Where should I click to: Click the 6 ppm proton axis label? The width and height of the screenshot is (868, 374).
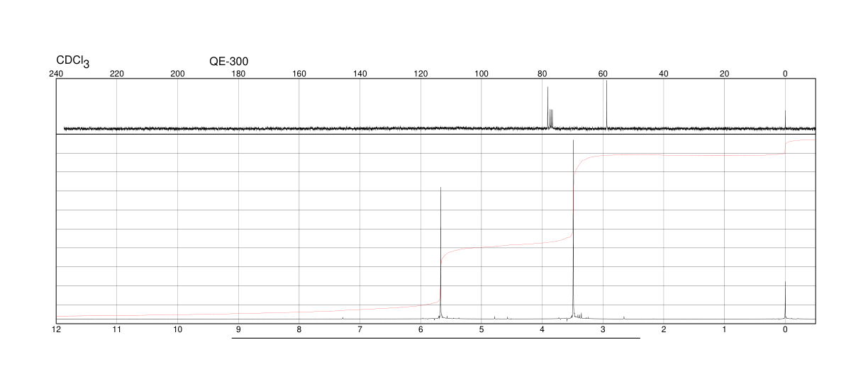tap(421, 330)
